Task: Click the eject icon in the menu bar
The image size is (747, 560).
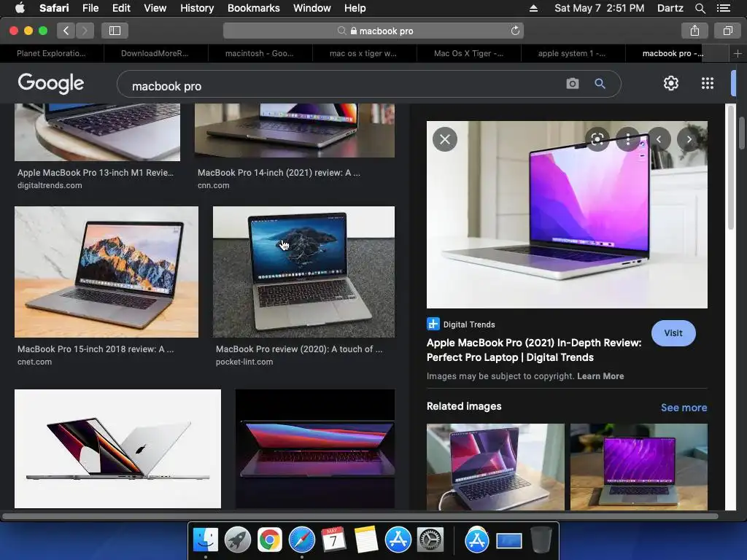Action: click(x=533, y=8)
